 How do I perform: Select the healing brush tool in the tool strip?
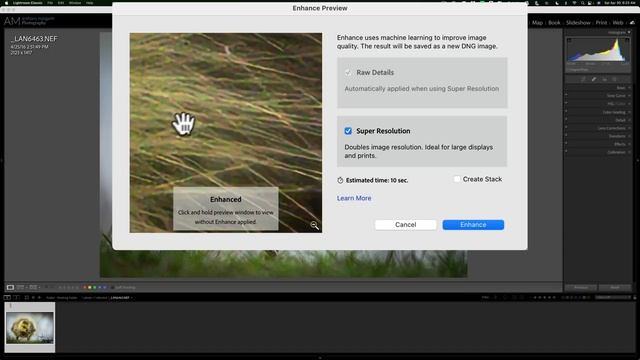point(594,79)
